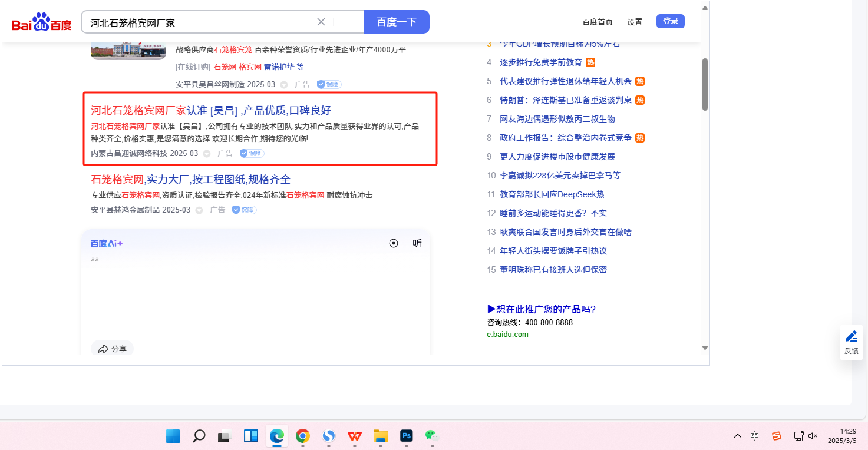Screen dimensions: 868x450
Task: Expand the arrow next to 安平县昊昌丝网制造 2025-03
Action: point(283,85)
